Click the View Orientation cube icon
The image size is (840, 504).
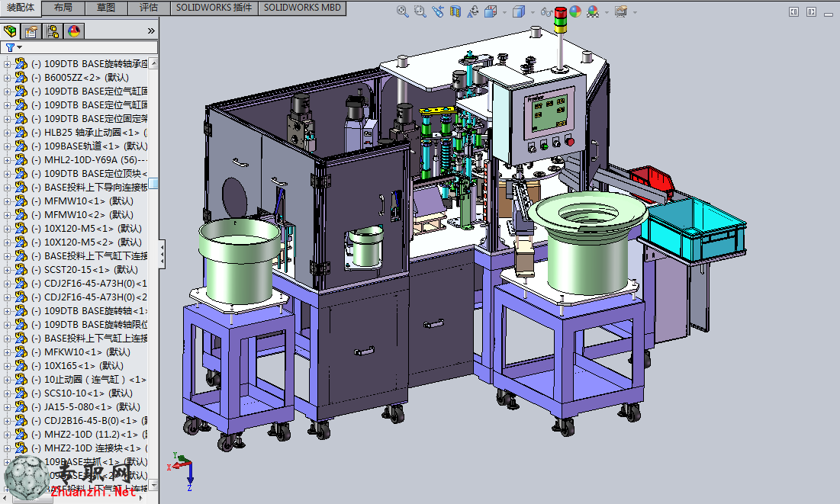click(490, 11)
